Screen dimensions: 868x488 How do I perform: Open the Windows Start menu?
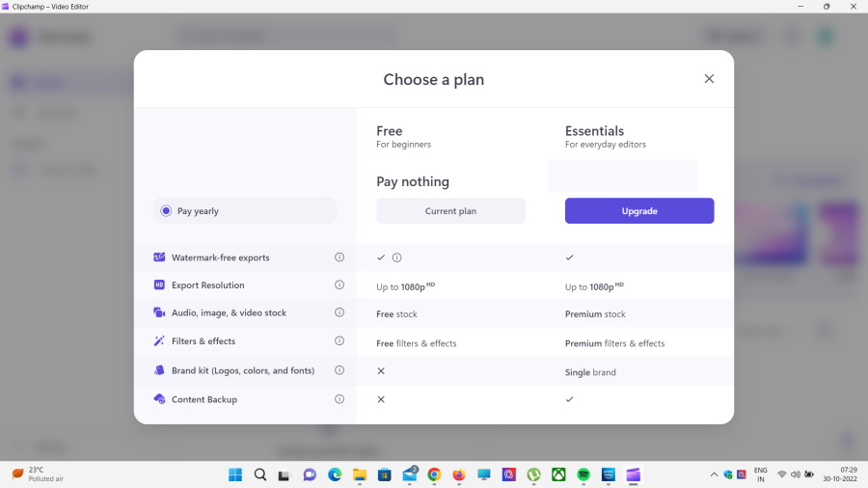[235, 474]
